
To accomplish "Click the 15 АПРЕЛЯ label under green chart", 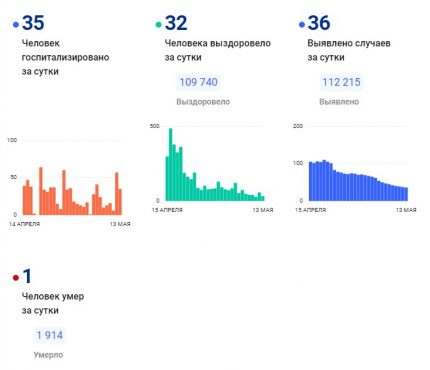I will [167, 210].
